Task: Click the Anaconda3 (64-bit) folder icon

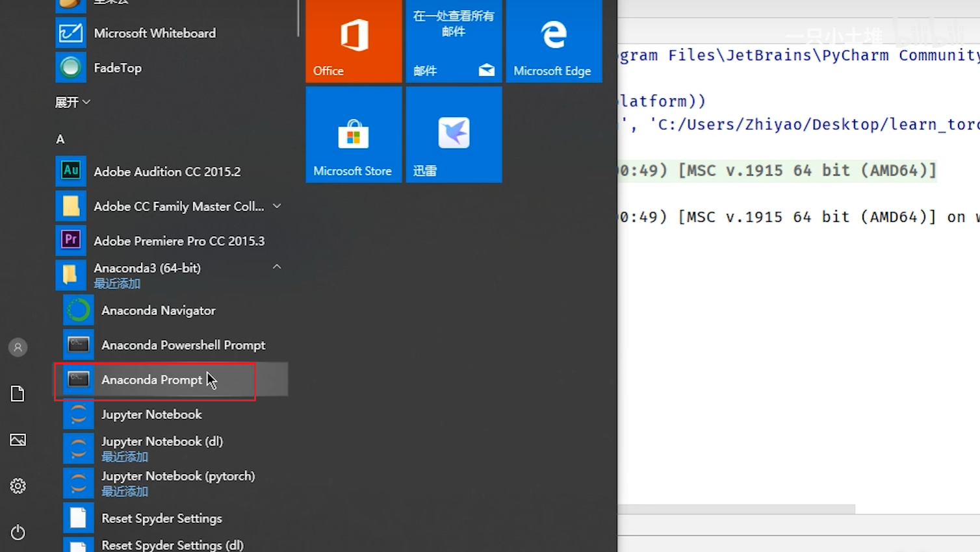Action: [70, 275]
